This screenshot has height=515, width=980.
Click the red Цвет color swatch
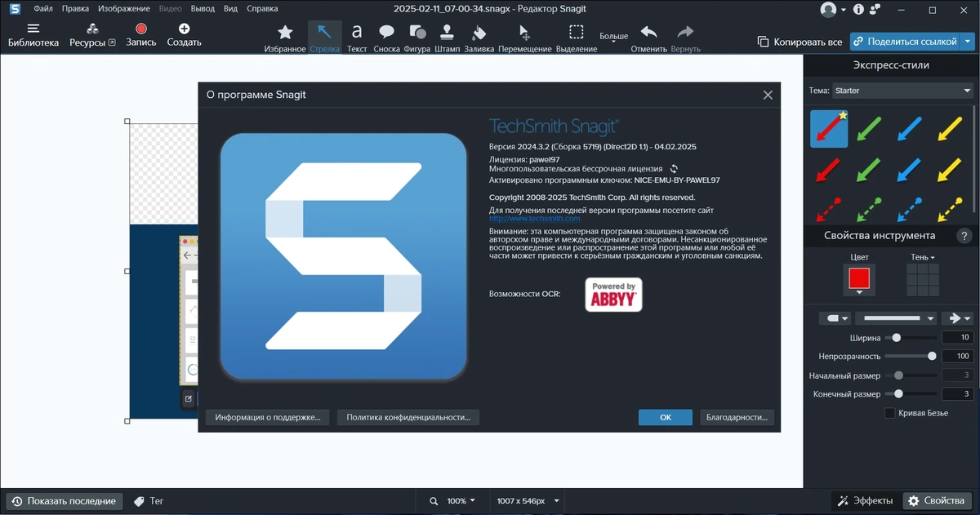coord(859,279)
